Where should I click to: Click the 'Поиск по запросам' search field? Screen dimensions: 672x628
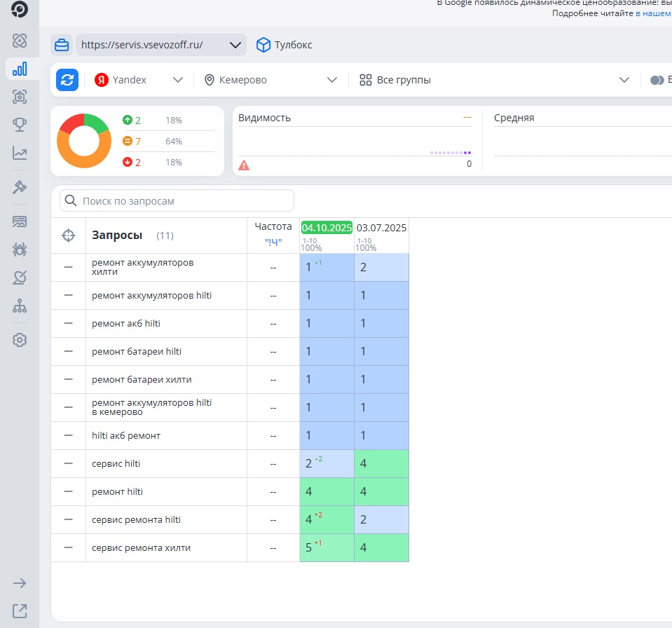(x=177, y=201)
